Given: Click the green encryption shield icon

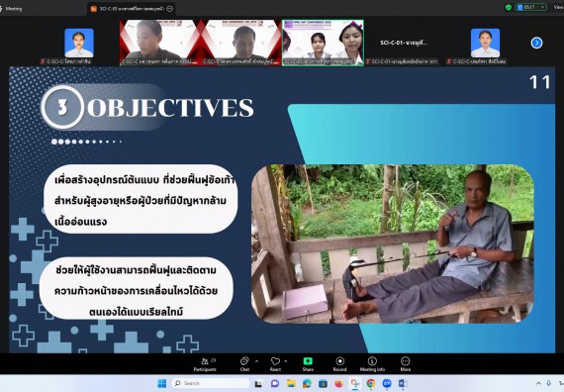Looking at the screenshot, I should point(508,7).
